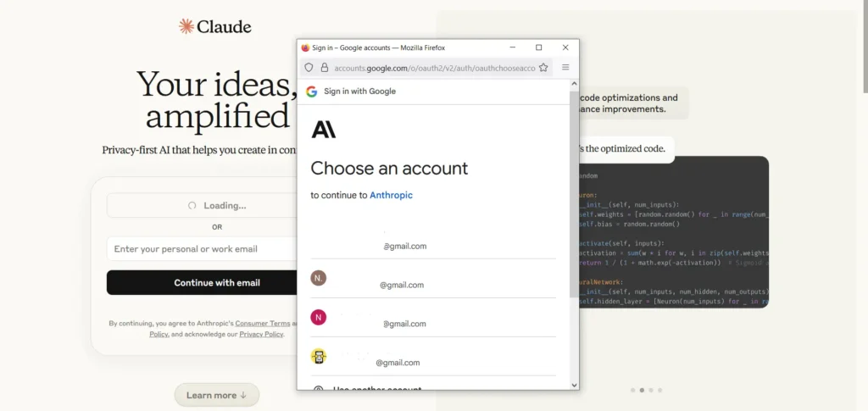The width and height of the screenshot is (868, 411).
Task: Click the Anthropic logo in the dialog
Action: [x=323, y=130]
